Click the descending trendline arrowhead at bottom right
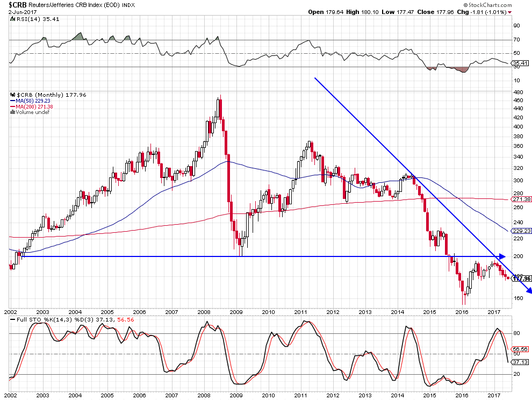 coord(528,291)
